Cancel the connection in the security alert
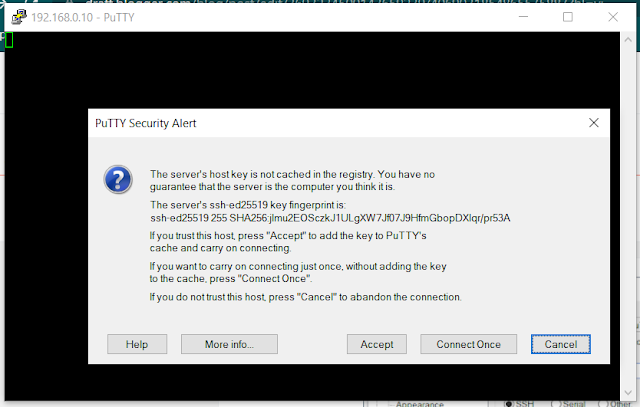This screenshot has height=407, width=640. pyautogui.click(x=560, y=344)
